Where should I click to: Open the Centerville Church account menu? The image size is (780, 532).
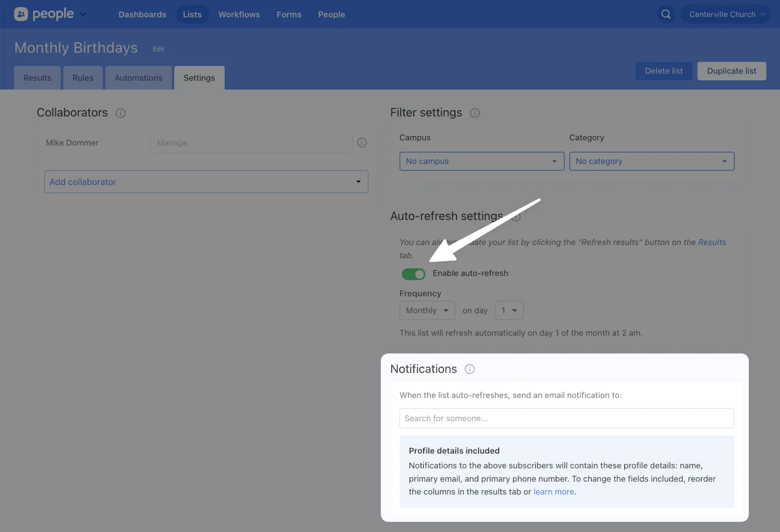[x=725, y=14]
